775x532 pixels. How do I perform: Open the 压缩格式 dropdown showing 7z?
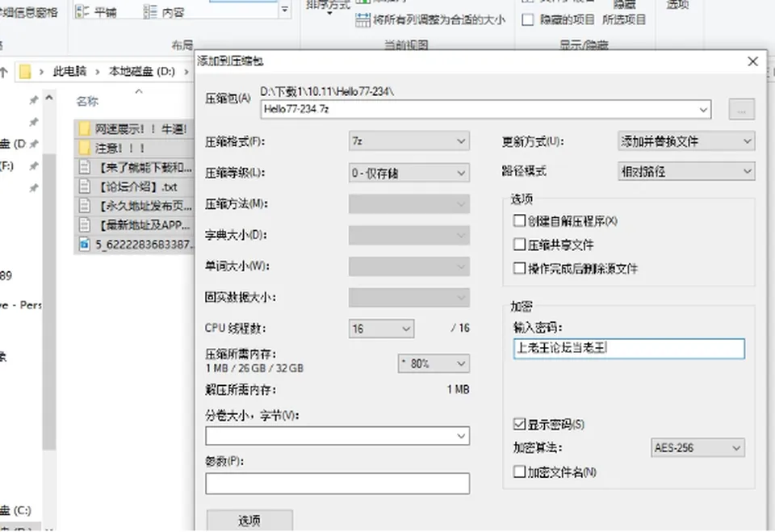point(408,141)
